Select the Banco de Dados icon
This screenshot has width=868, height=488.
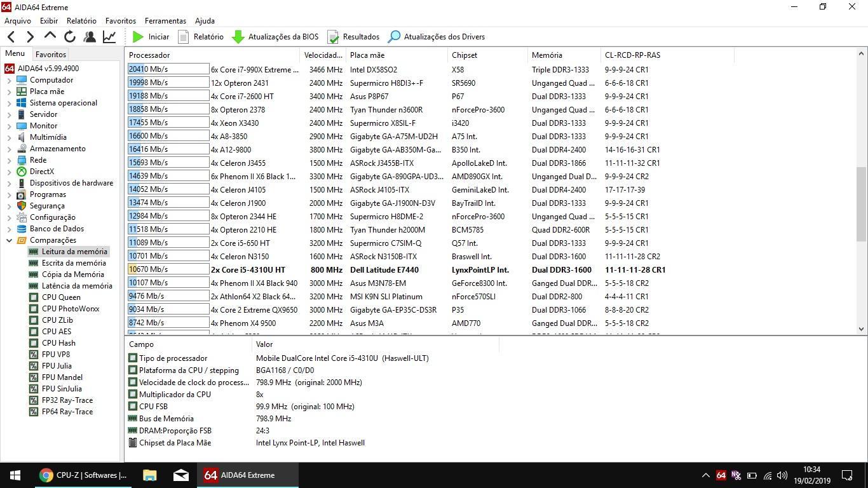point(22,229)
